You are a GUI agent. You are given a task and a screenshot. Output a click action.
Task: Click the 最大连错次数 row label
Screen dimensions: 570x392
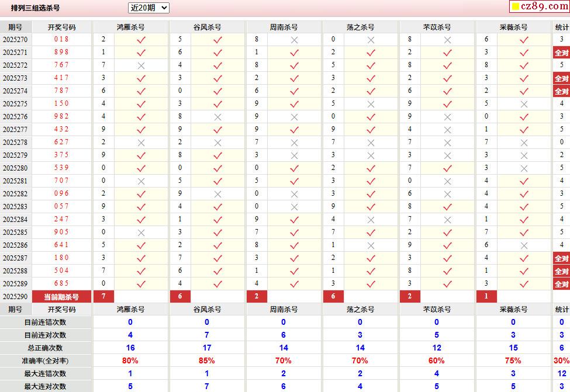[45, 373]
